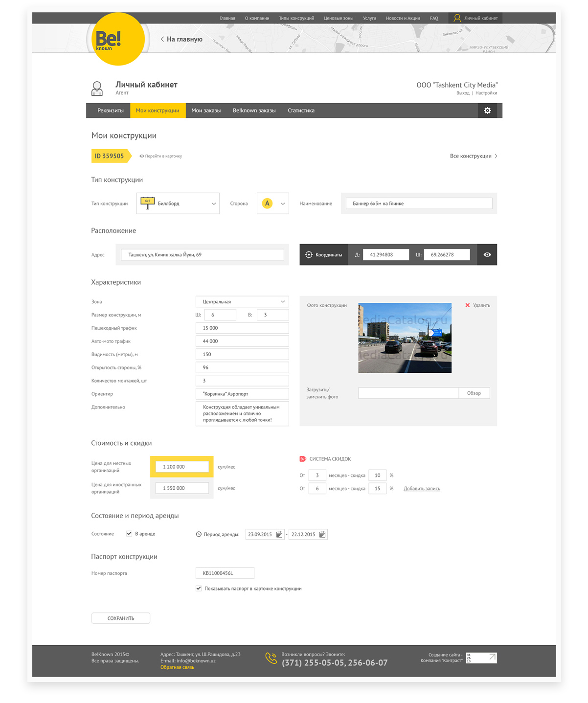
Task: Click the construction photo thumbnail
Action: point(405,338)
